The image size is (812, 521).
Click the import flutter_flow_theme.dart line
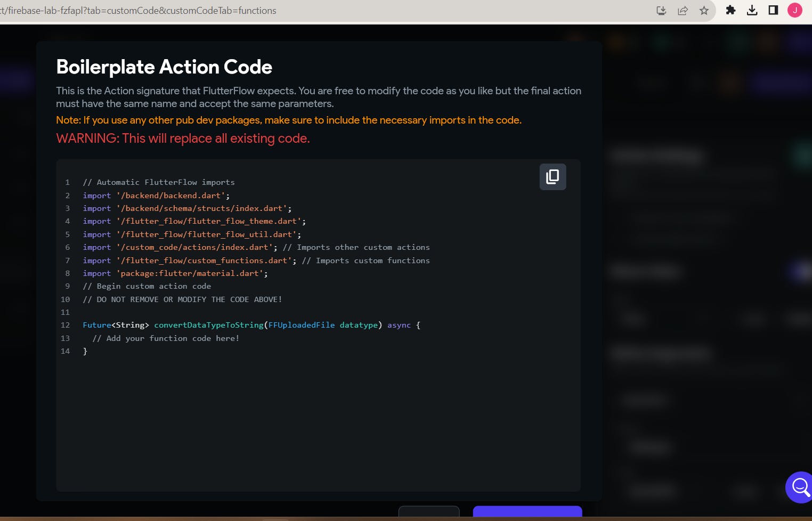point(194,221)
